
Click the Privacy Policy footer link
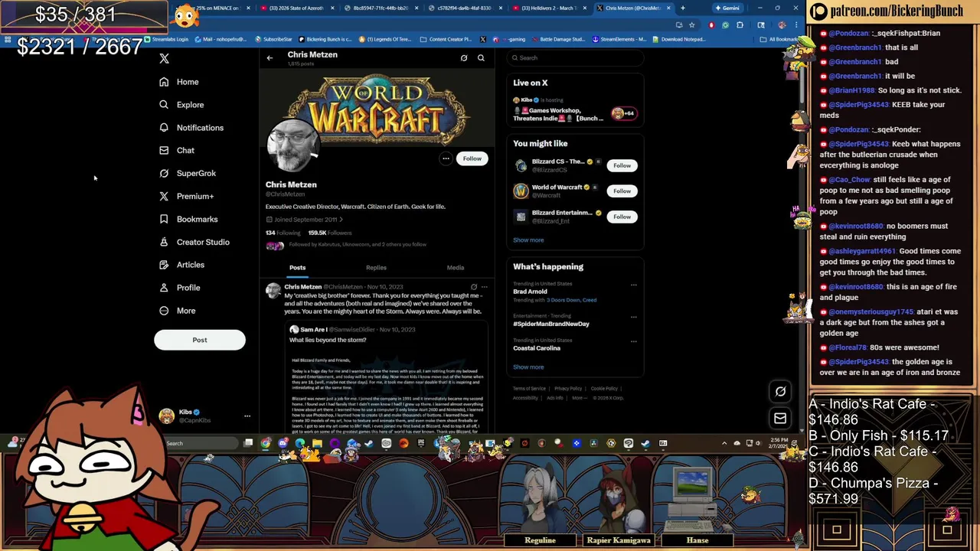click(x=568, y=389)
